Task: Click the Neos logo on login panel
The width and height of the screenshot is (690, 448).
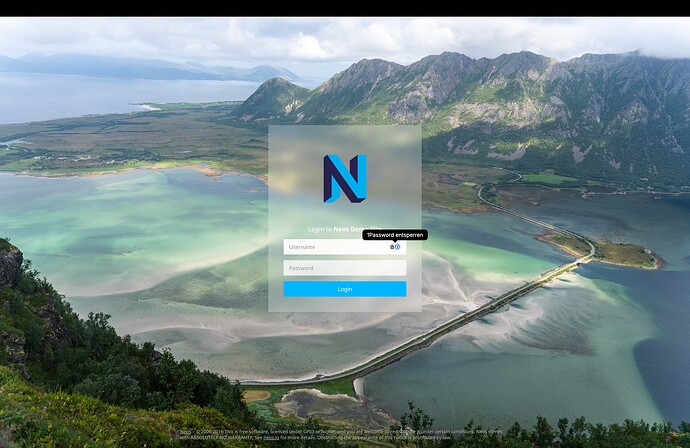Action: pyautogui.click(x=345, y=179)
